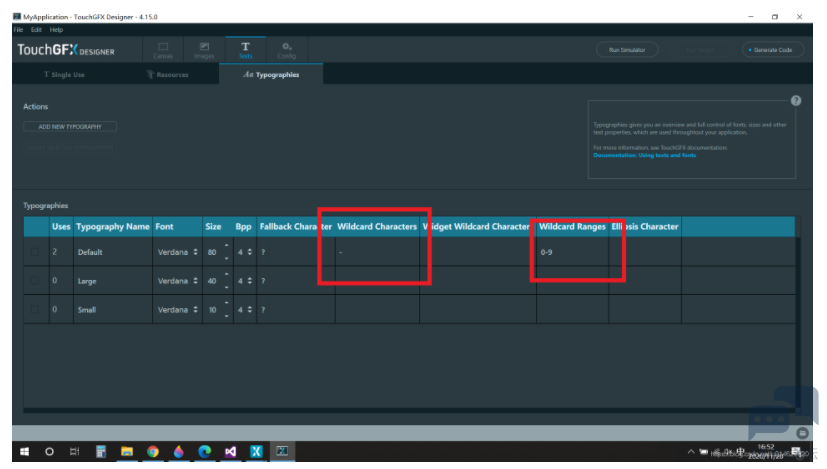
Task: Click the Default typography size stepper
Action: pos(226,252)
